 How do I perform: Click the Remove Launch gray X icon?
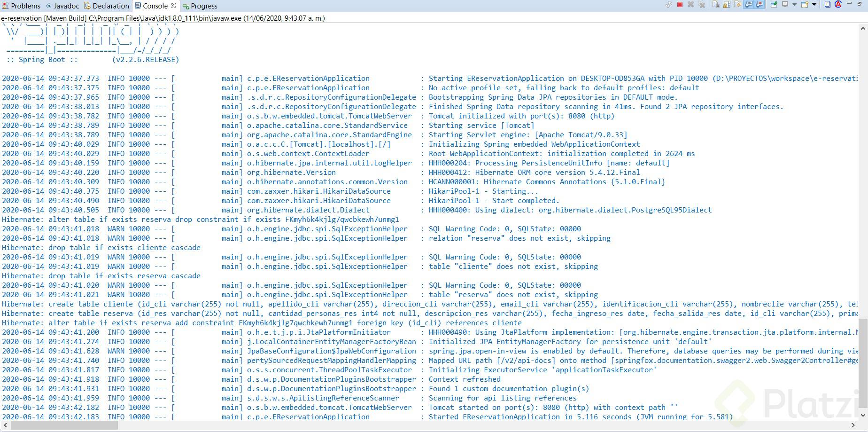pyautogui.click(x=690, y=5)
